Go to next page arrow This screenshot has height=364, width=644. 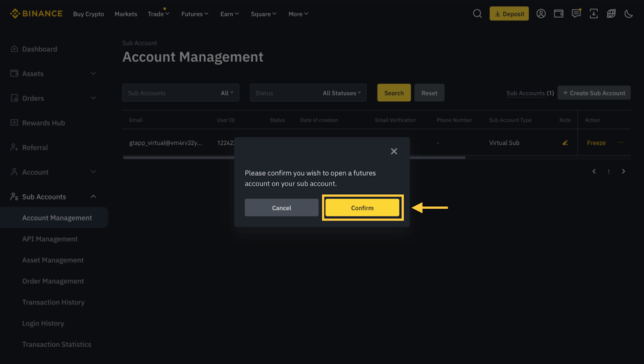[623, 172]
